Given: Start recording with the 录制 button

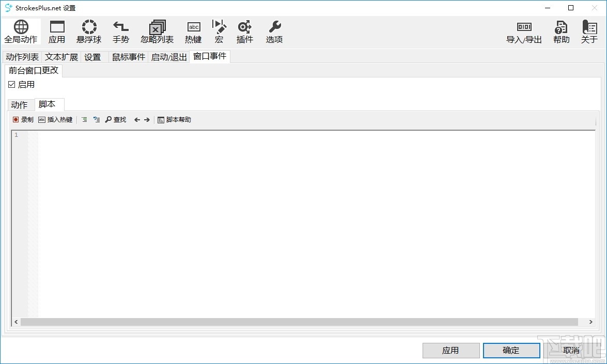Looking at the screenshot, I should (x=22, y=119).
